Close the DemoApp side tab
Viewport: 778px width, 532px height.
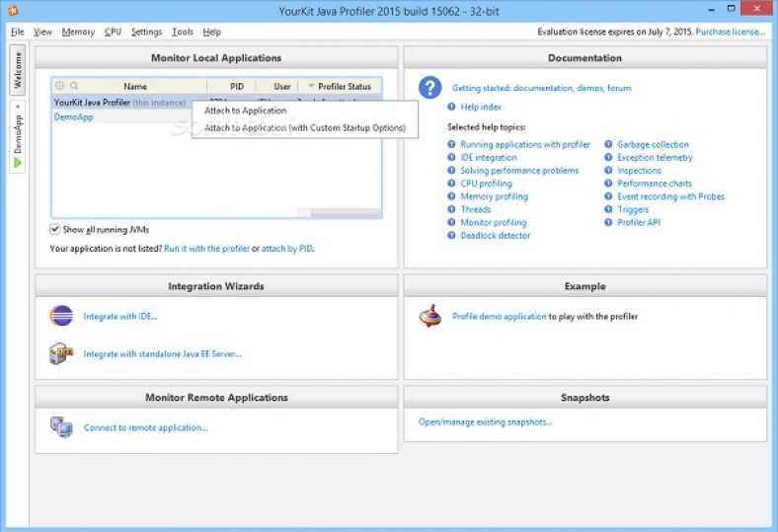click(17, 107)
